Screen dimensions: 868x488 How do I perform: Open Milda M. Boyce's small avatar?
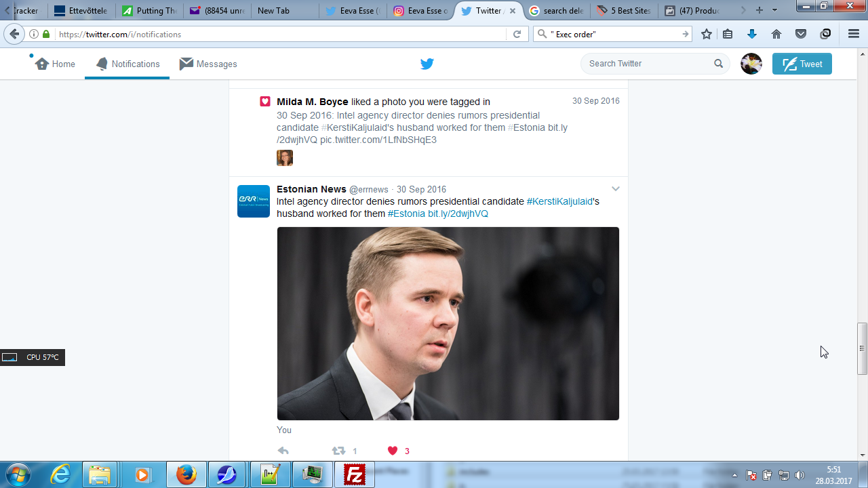pyautogui.click(x=285, y=158)
